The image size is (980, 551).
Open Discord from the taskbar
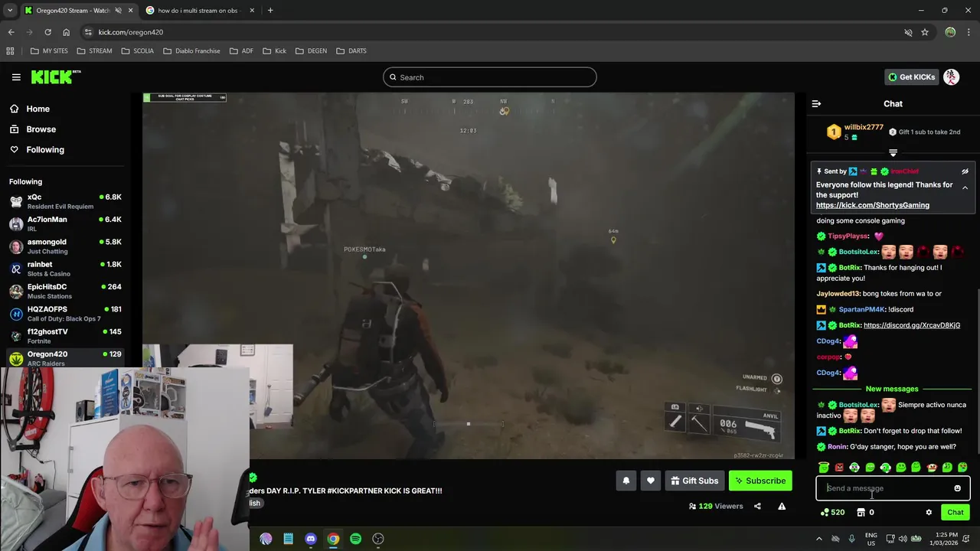click(311, 539)
